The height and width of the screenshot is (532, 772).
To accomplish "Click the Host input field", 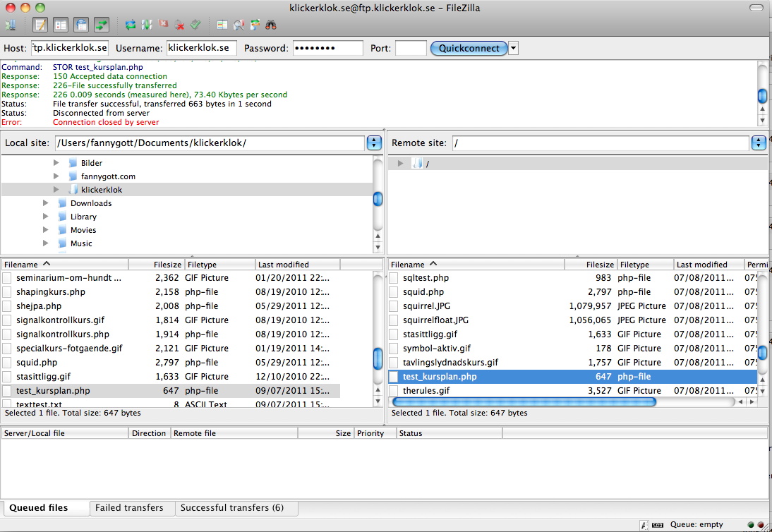I will point(69,48).
